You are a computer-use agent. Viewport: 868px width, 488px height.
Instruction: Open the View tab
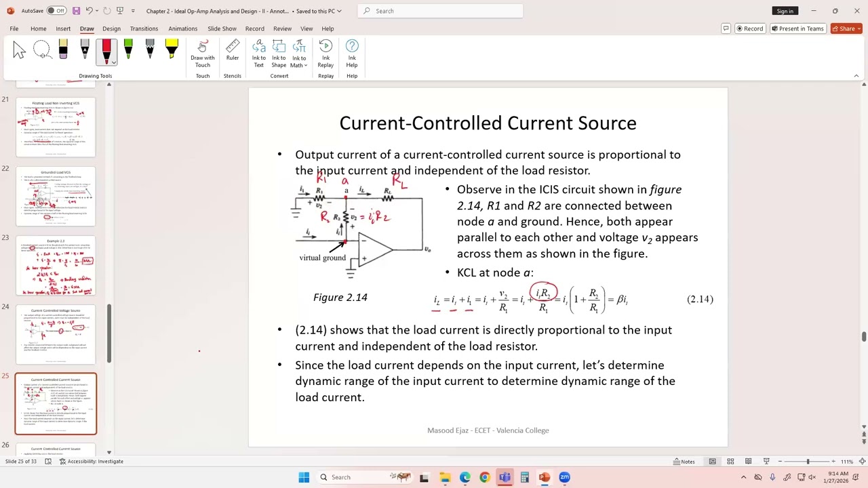coord(307,28)
